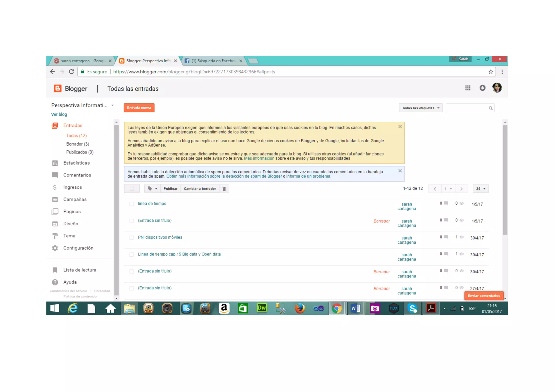The height and width of the screenshot is (392, 555).
Task: Open Microsoft Word from the taskbar
Action: tap(356, 308)
